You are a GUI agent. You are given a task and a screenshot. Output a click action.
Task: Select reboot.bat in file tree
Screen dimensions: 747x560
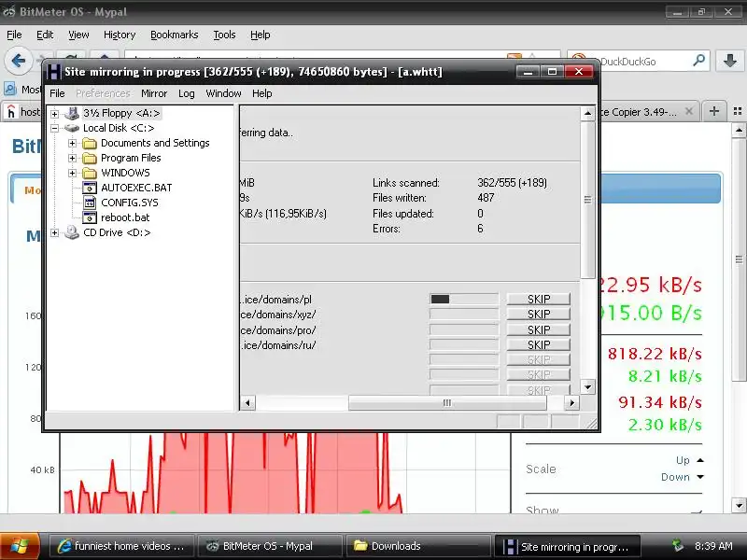tap(125, 217)
